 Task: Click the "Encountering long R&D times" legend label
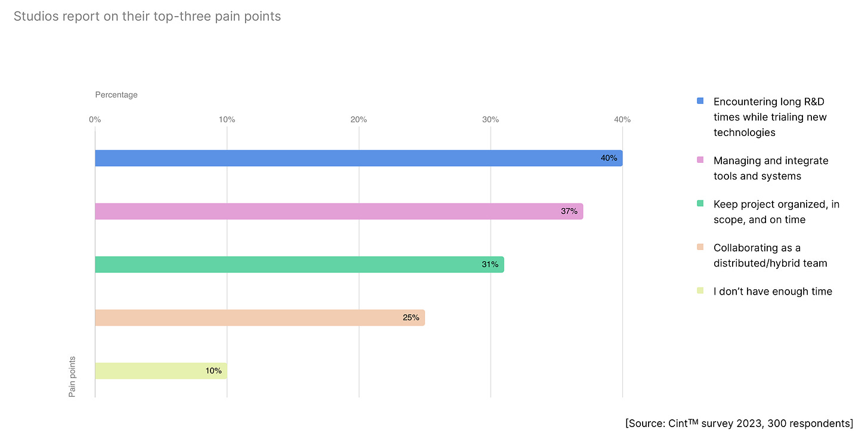(770, 117)
